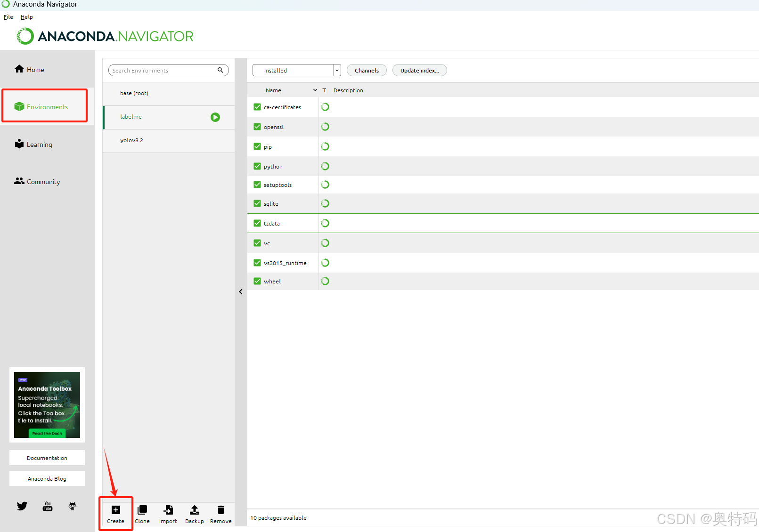The width and height of the screenshot is (759, 532).
Task: Toggle the python package checkbox
Action: [x=257, y=166]
